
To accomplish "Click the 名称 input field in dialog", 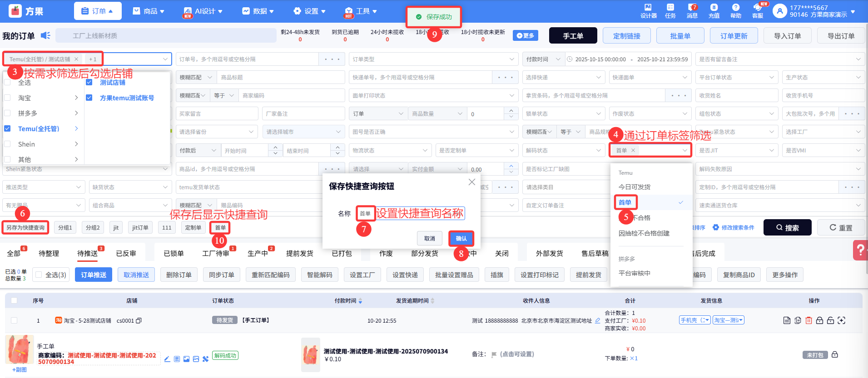I will pos(411,213).
